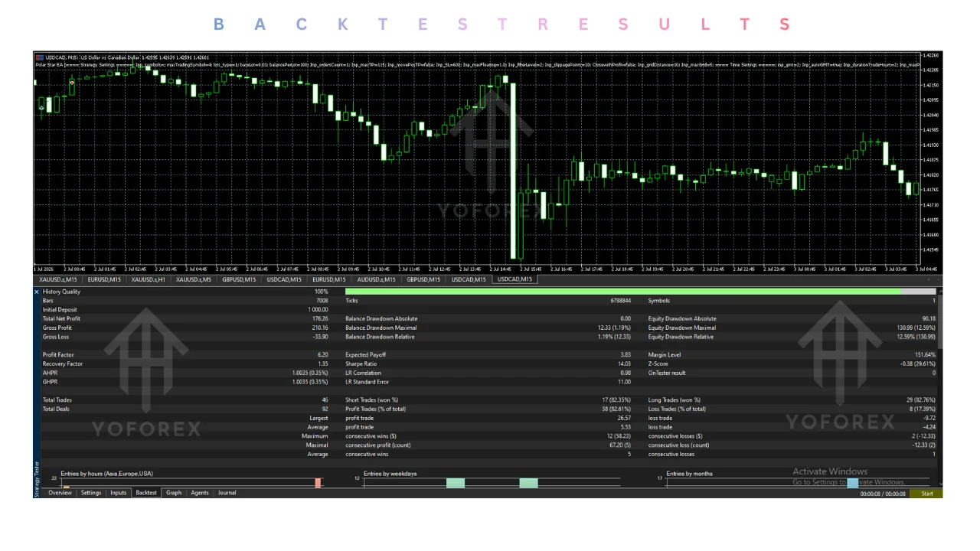The height and width of the screenshot is (551, 980).
Task: Click the elapsed time 00:00:08 / 00:00:08 readout
Action: click(x=883, y=494)
